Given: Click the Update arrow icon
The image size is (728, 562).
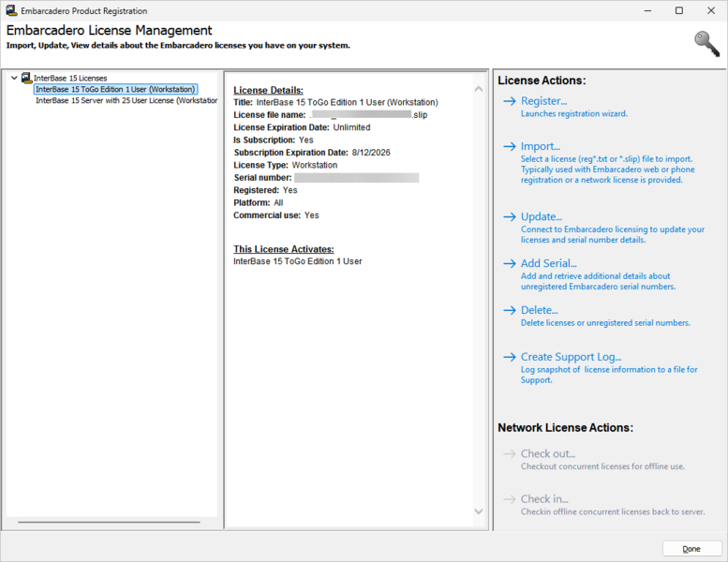Looking at the screenshot, I should coord(510,216).
